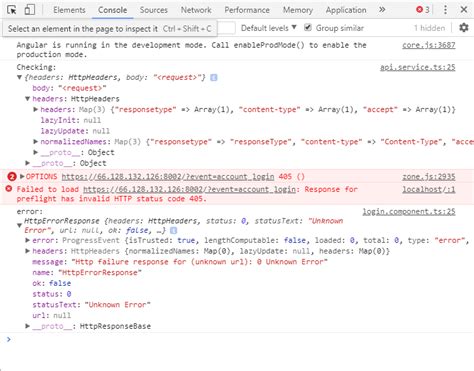Select the status: 0 property
474x371 pixels.
pos(52,294)
